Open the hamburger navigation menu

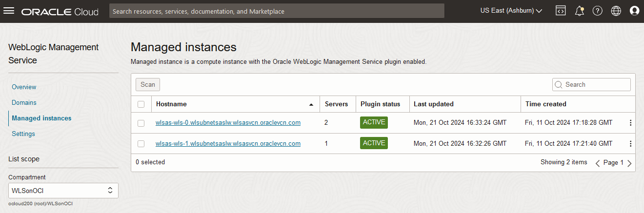(x=9, y=11)
